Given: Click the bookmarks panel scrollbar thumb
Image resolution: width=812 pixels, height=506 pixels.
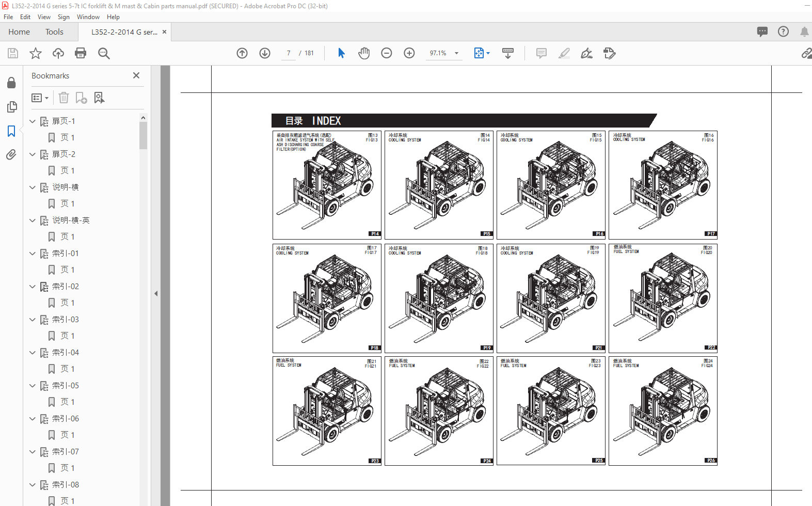Looking at the screenshot, I should coord(143,135).
